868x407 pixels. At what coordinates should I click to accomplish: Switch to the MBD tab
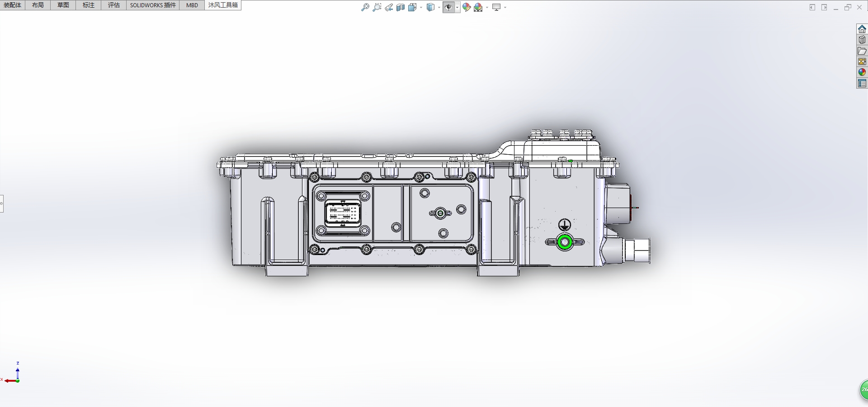pos(192,5)
